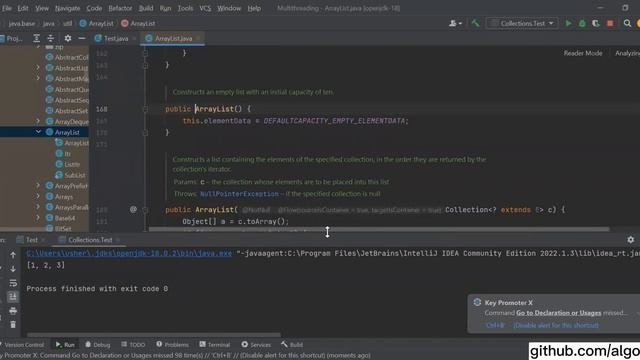640x360 pixels.
Task: Select the SubList inner class
Action: (71, 175)
